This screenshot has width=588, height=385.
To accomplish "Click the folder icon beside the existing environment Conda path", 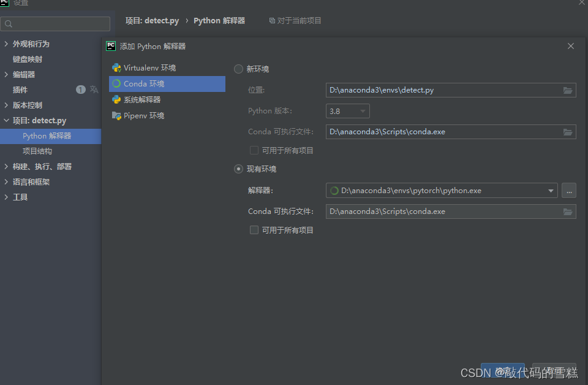I will [x=567, y=210].
